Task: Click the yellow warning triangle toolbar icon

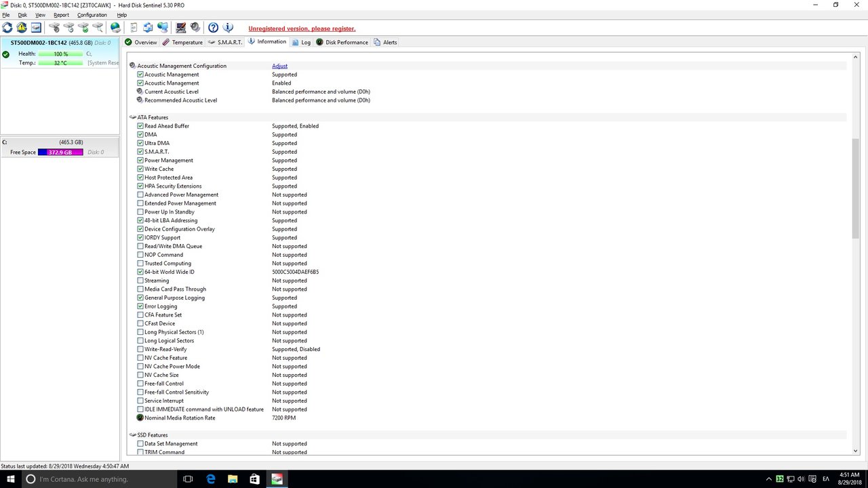Action: [x=22, y=28]
